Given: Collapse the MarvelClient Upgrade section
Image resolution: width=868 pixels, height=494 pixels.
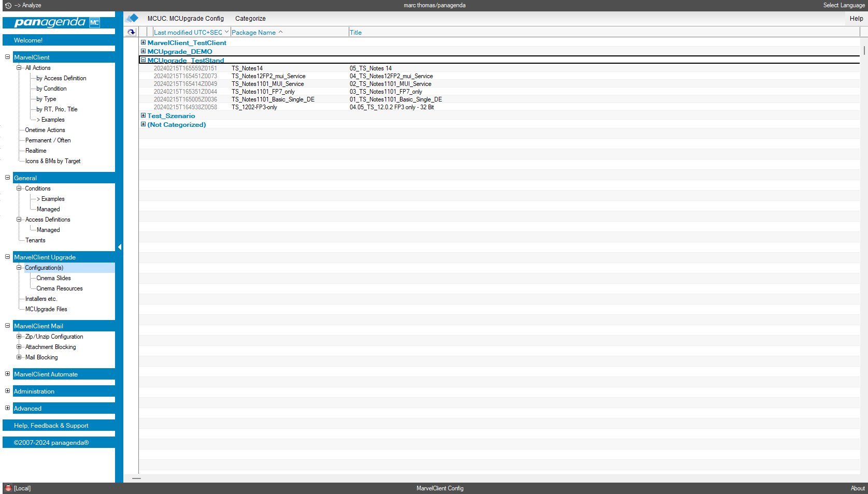Looking at the screenshot, I should pos(7,257).
